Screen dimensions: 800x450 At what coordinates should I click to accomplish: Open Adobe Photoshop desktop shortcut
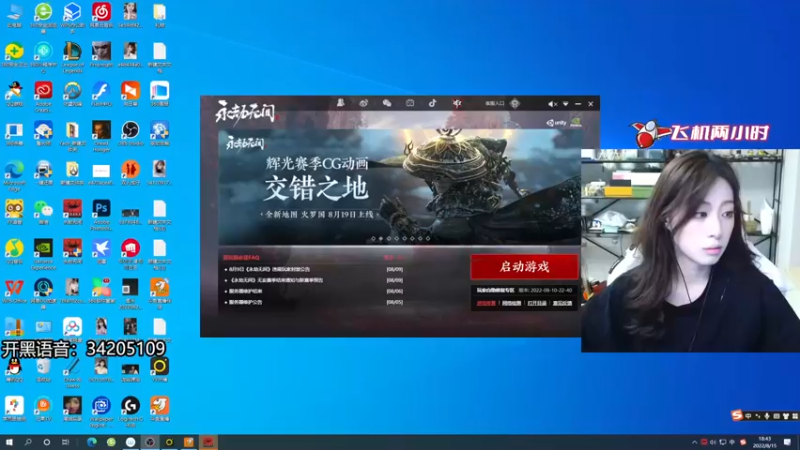(102, 214)
